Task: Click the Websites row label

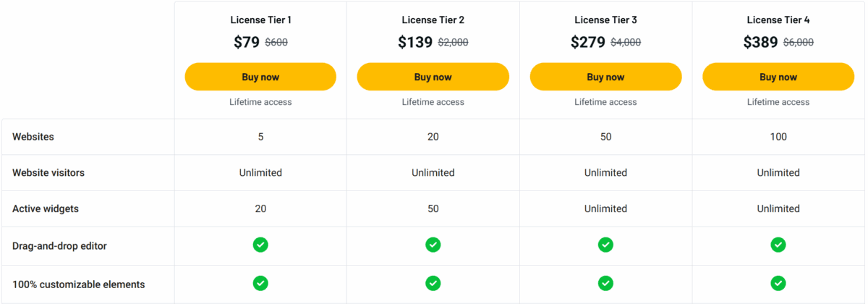Action: pos(33,137)
